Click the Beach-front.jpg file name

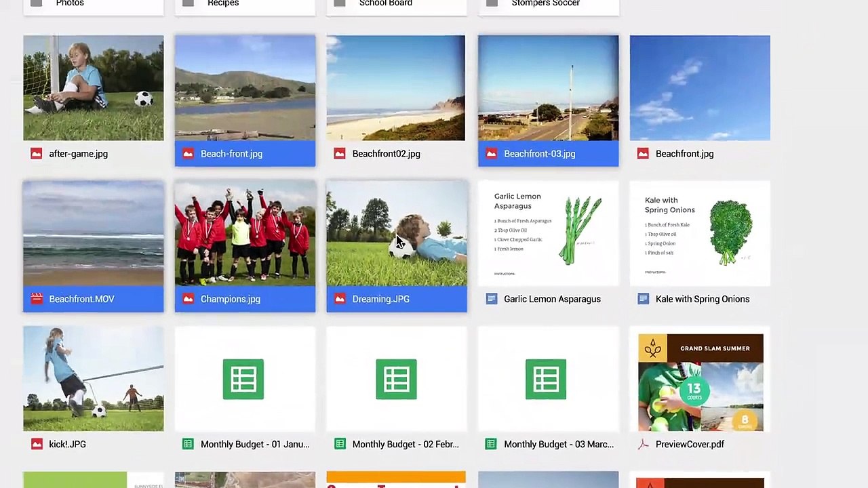[231, 154]
